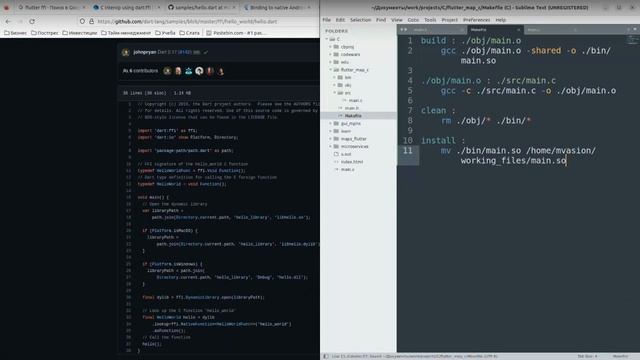This screenshot has width=640, height=360.
Task: Switch to the 'C interop using dart:ffi' browser tab
Action: tap(125, 7)
